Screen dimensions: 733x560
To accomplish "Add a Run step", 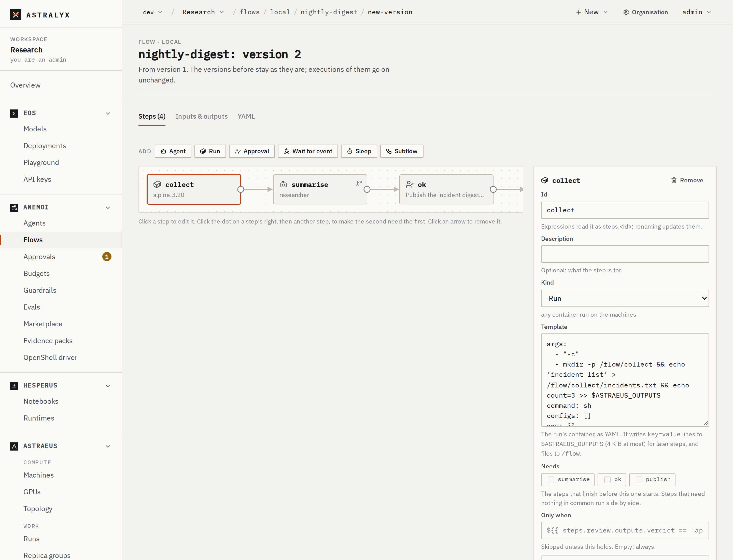I will [210, 151].
